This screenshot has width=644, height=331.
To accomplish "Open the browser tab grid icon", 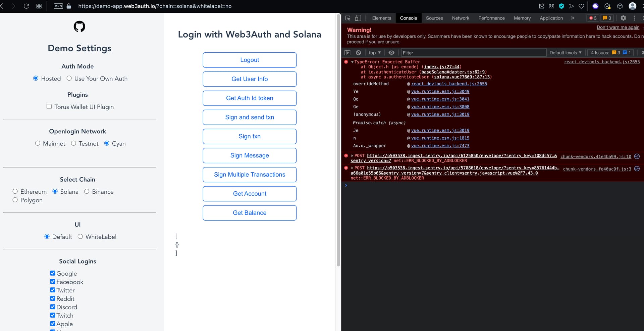I will point(39,6).
